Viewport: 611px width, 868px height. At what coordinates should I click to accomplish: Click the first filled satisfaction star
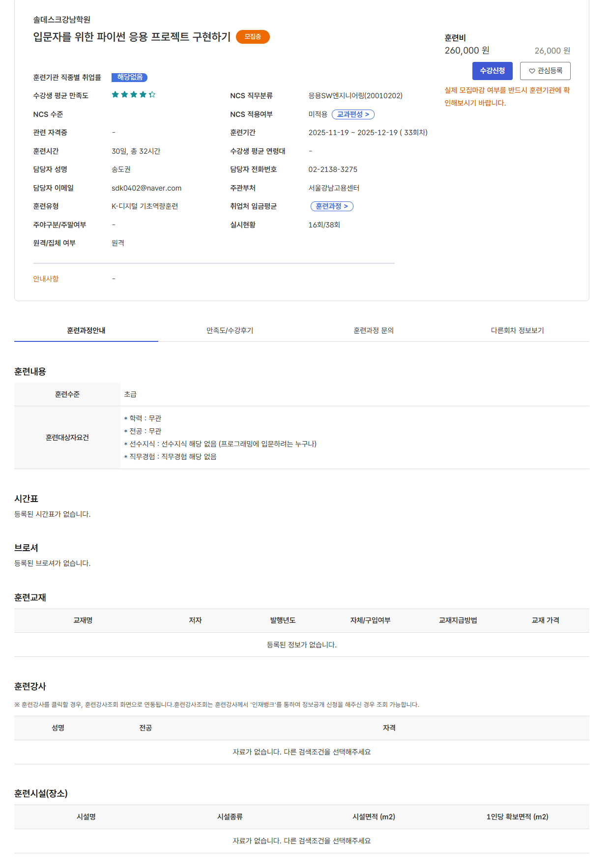(x=115, y=94)
